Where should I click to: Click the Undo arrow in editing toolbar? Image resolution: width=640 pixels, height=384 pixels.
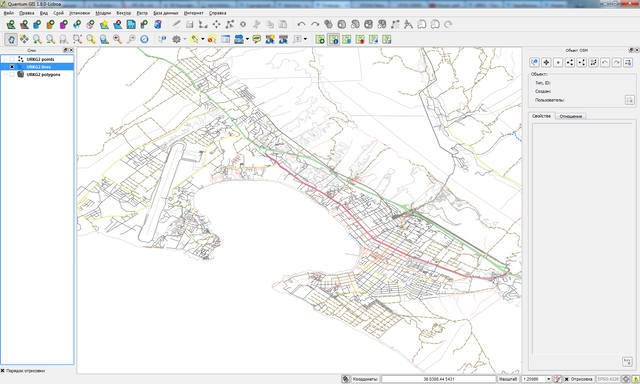[302, 24]
